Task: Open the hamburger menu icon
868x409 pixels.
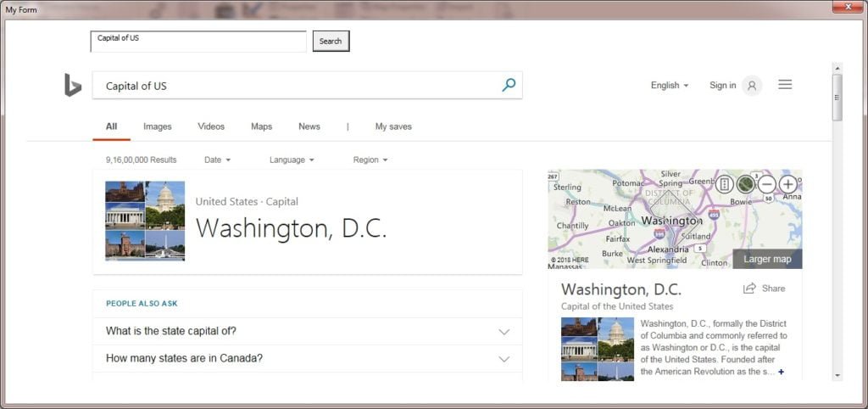Action: click(785, 85)
